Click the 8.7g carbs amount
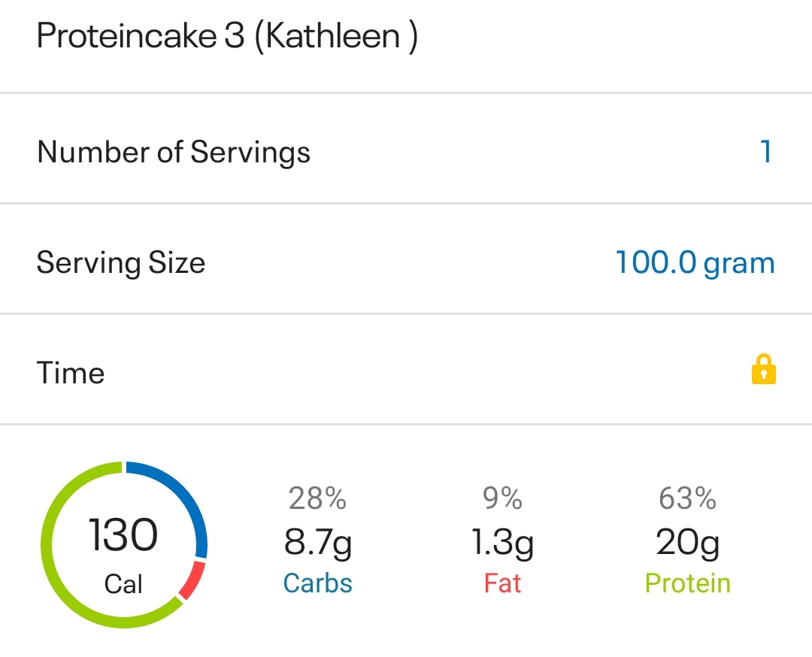The image size is (812, 657). pyautogui.click(x=317, y=541)
